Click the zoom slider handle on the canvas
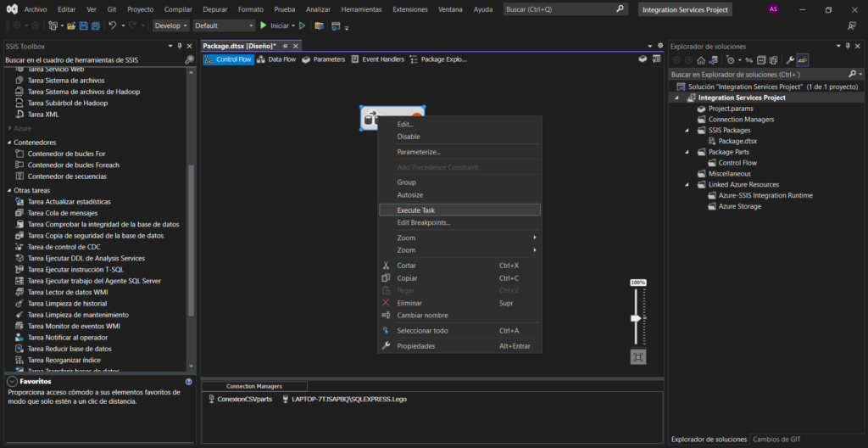The image size is (868, 448). tap(636, 317)
